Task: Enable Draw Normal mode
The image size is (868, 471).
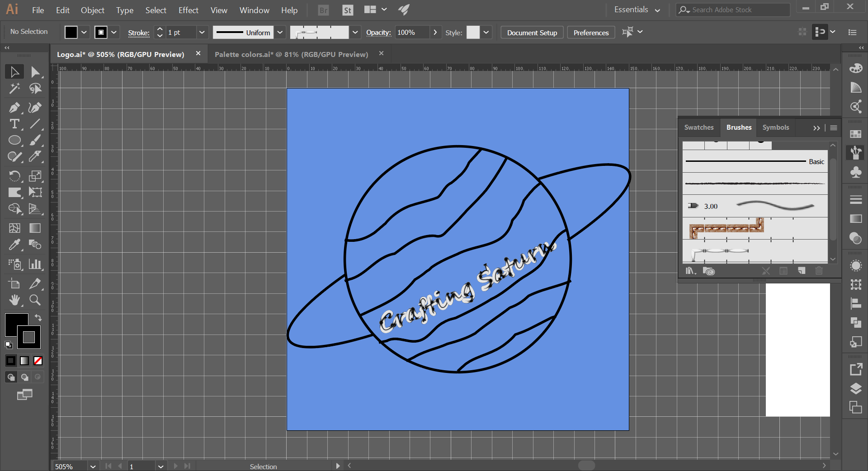Action: (x=11, y=377)
